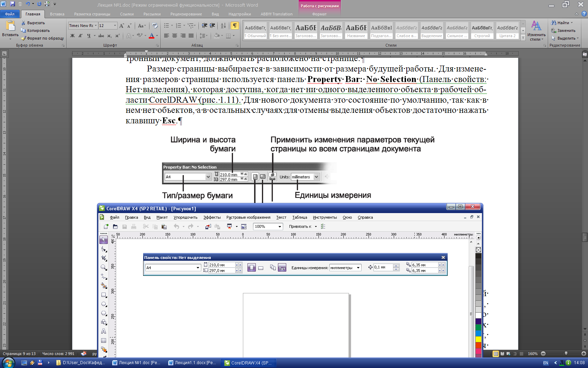Sort paragraphs with the A-Z sort icon
The width and height of the screenshot is (588, 368).
tap(223, 26)
